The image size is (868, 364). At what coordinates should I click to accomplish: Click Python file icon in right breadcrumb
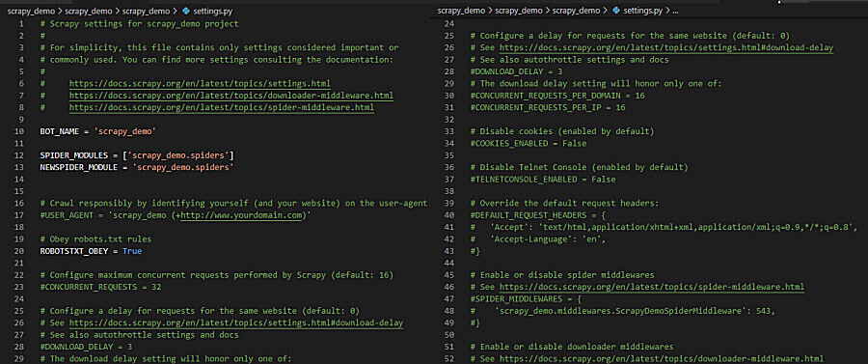[616, 11]
